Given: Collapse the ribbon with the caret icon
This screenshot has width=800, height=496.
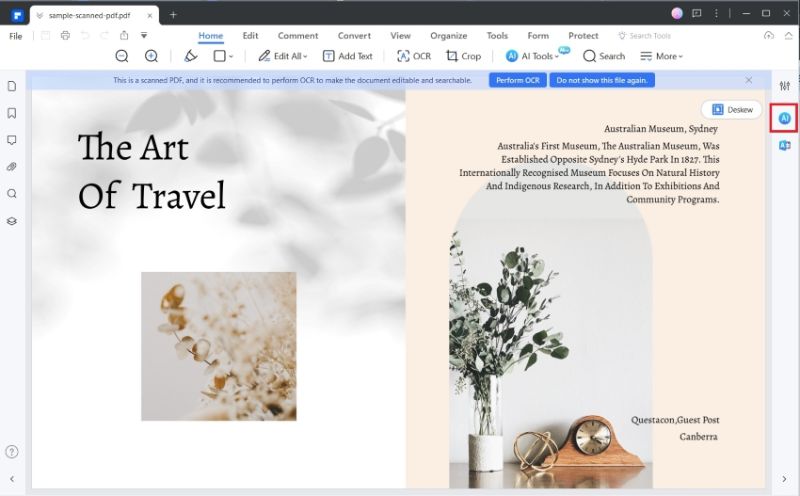Looking at the screenshot, I should tap(789, 36).
